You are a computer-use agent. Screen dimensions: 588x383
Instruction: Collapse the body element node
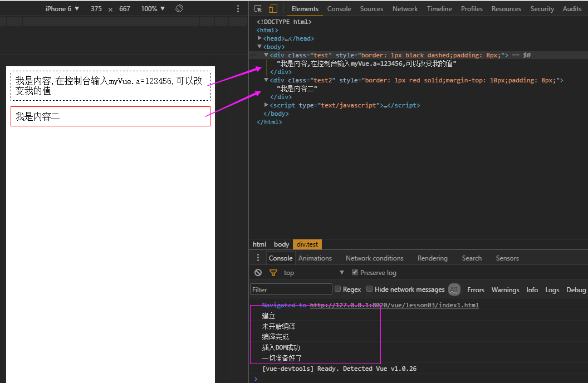tap(259, 46)
